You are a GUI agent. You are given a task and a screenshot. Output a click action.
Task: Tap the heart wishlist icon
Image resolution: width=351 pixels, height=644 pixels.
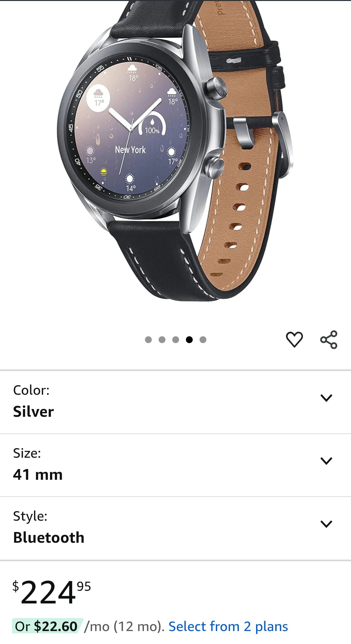point(294,340)
